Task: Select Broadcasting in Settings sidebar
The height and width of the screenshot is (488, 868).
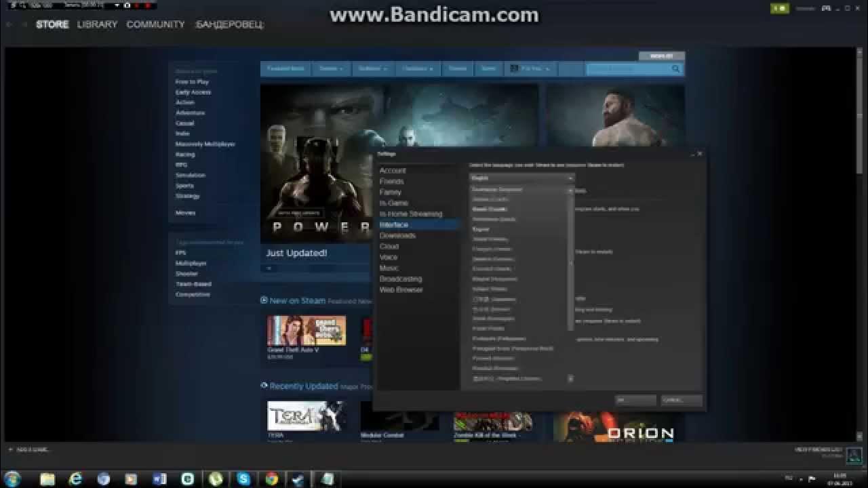Action: [x=400, y=279]
